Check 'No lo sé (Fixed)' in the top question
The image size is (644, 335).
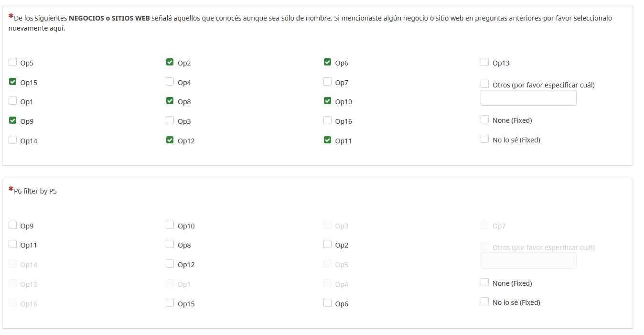tap(485, 139)
